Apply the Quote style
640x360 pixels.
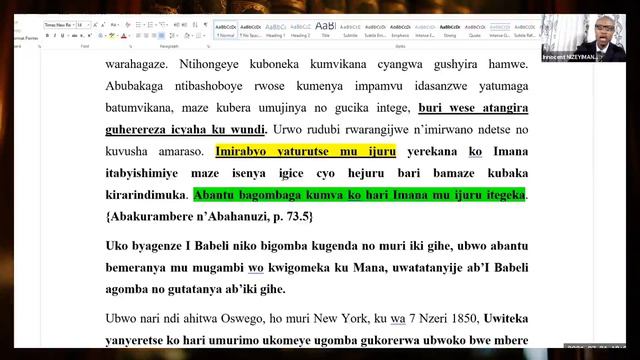click(x=475, y=30)
